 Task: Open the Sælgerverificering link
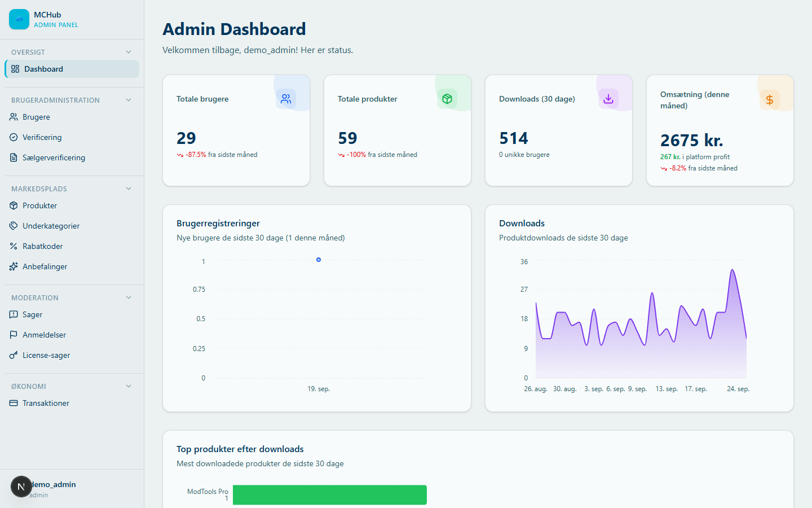click(72, 157)
